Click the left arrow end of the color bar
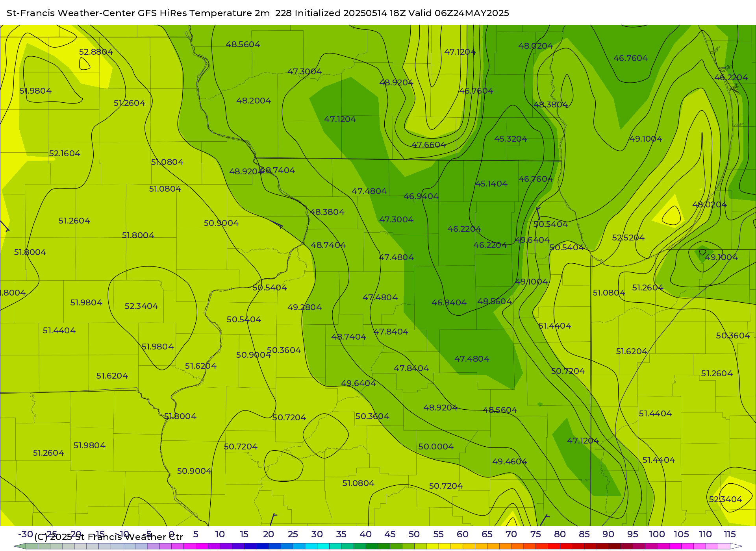 pos(20,546)
